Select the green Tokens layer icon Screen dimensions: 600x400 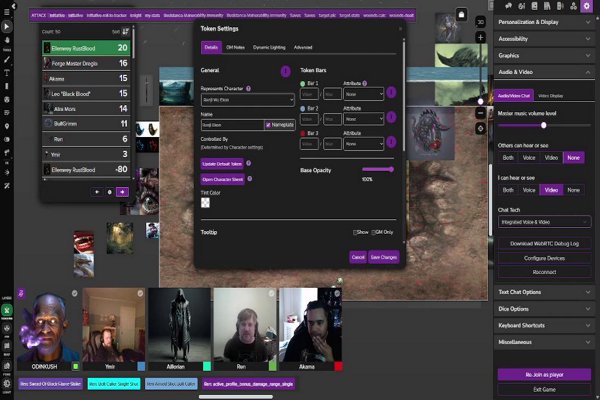(x=7, y=310)
